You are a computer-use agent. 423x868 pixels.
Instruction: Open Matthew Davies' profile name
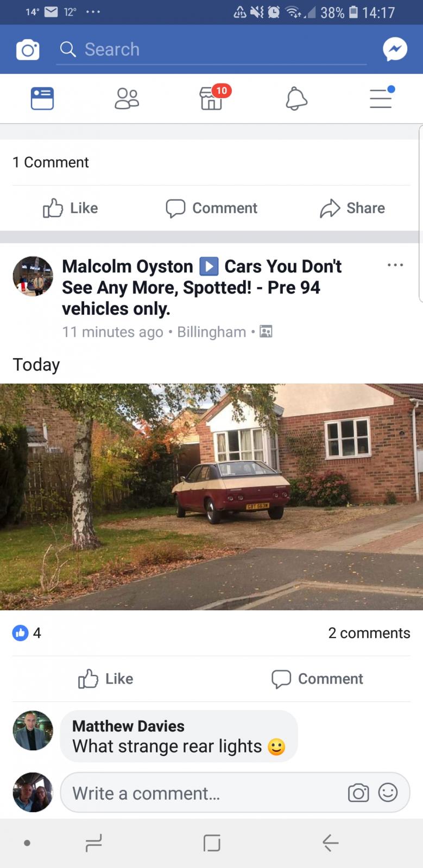[x=128, y=726]
